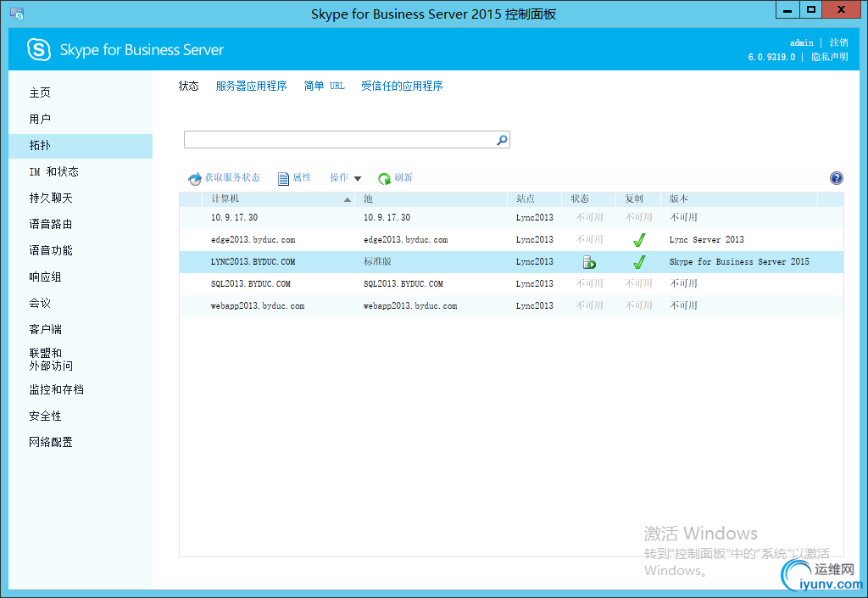Click version number 6.0.9319.0
868x598 pixels.
[771, 57]
